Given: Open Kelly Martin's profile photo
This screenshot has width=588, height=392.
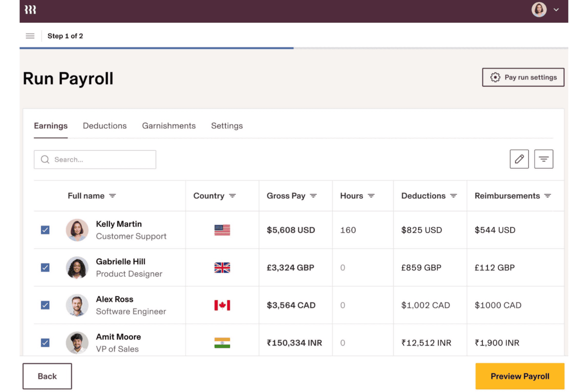Looking at the screenshot, I should (77, 230).
